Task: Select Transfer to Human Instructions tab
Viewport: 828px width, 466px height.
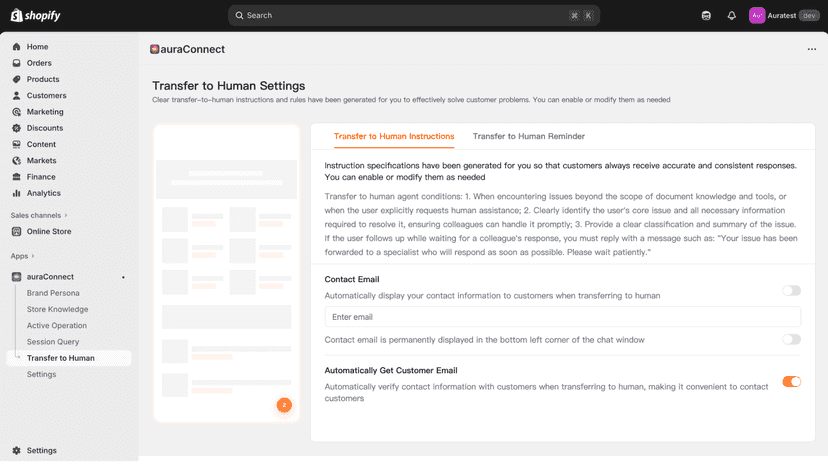Action: [x=394, y=136]
